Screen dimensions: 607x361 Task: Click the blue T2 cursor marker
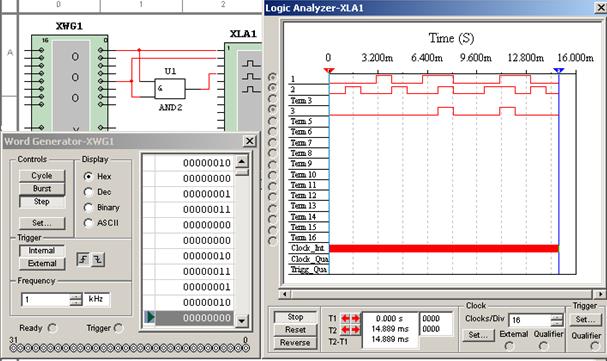pos(559,70)
